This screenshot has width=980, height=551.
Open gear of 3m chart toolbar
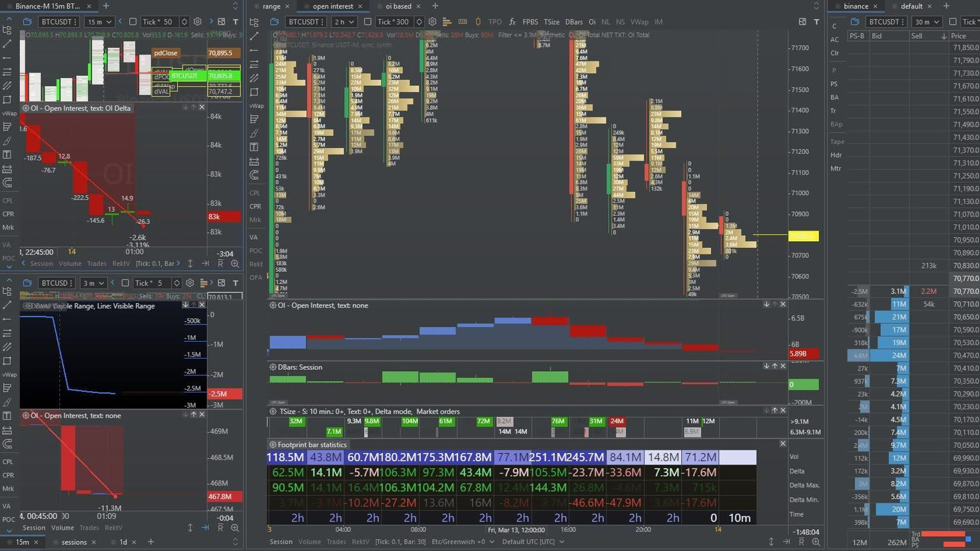(190, 283)
